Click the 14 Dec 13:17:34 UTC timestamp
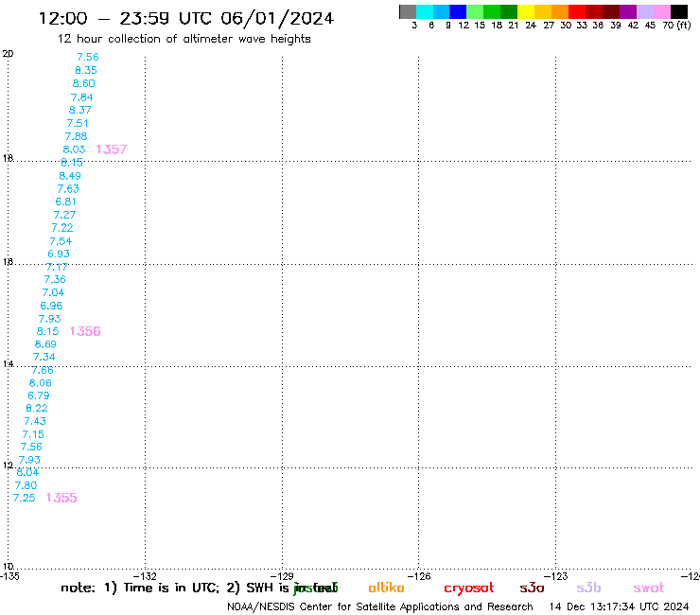The height and width of the screenshot is (615, 700). coord(619,607)
